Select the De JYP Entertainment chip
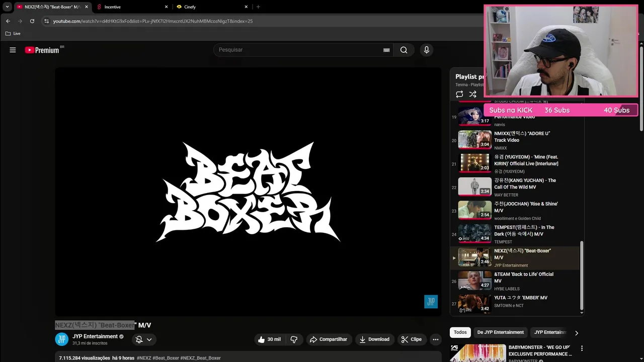The image size is (644, 362). 501,332
